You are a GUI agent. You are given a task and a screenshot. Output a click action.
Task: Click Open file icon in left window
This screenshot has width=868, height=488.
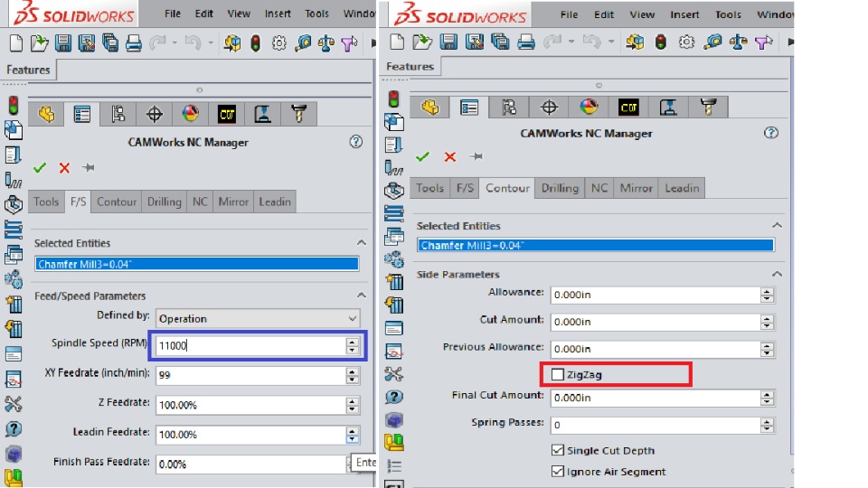pyautogui.click(x=39, y=42)
